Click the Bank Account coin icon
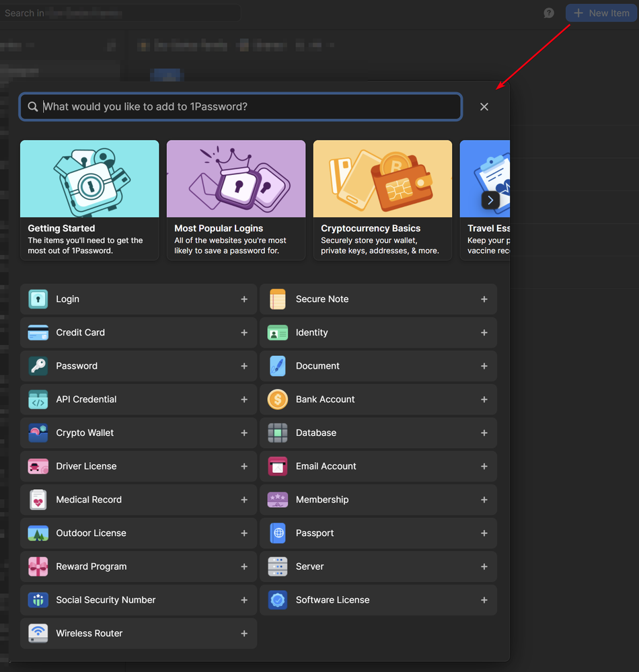 point(278,400)
